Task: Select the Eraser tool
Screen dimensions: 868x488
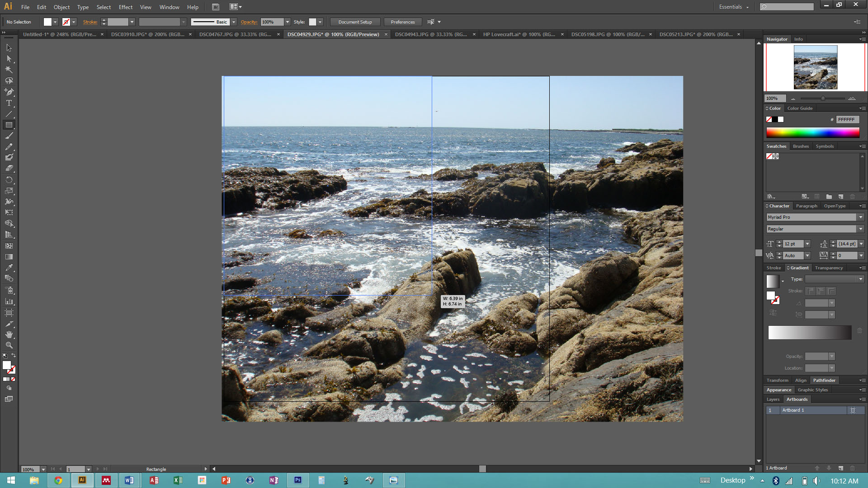Action: click(9, 168)
